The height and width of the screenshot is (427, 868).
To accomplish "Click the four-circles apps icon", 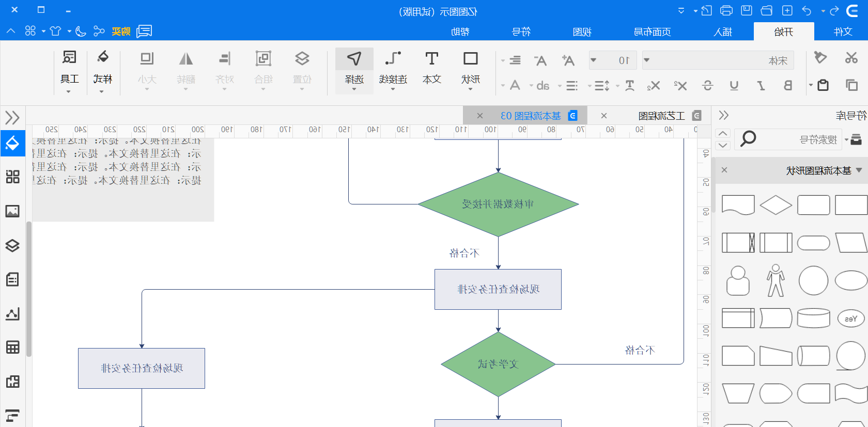I will pos(30,31).
